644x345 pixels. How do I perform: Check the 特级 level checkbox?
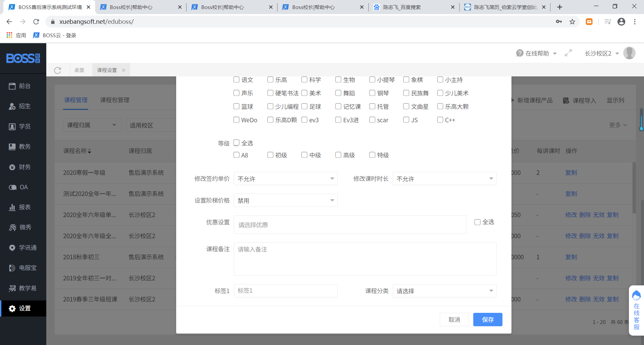click(372, 155)
